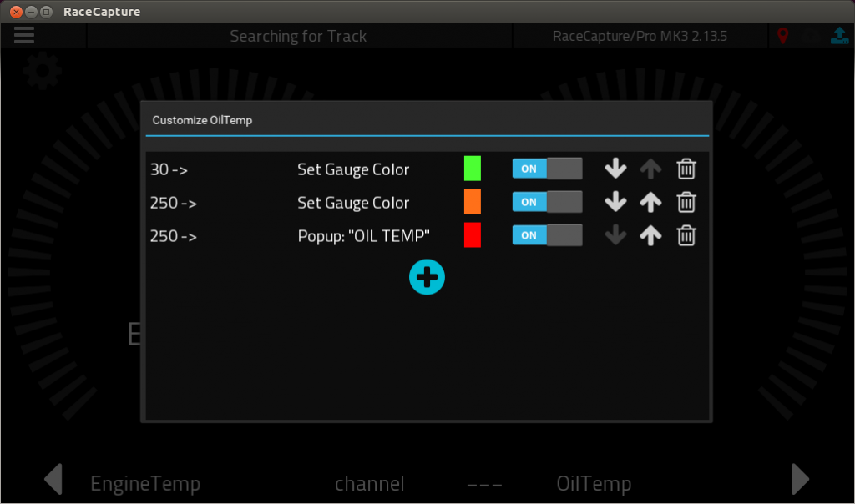Maximize the RaceCapture window
Viewport: 855px width, 504px height.
coord(47,12)
